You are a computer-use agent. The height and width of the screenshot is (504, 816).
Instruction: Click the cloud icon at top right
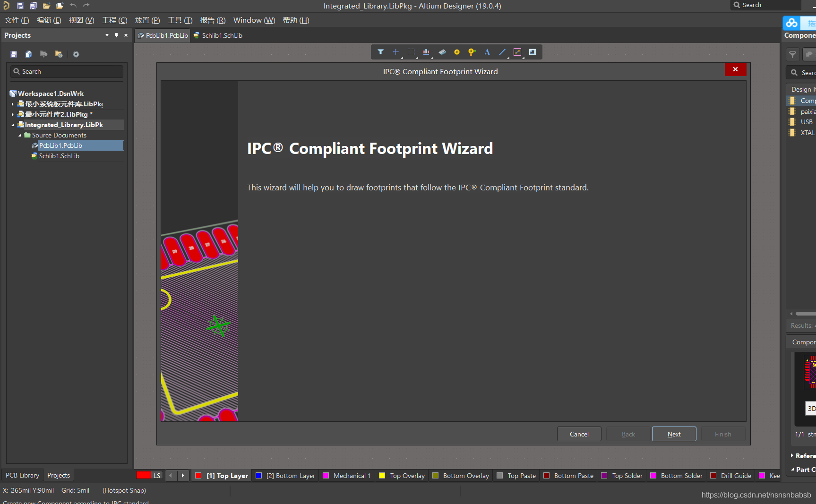click(x=792, y=23)
